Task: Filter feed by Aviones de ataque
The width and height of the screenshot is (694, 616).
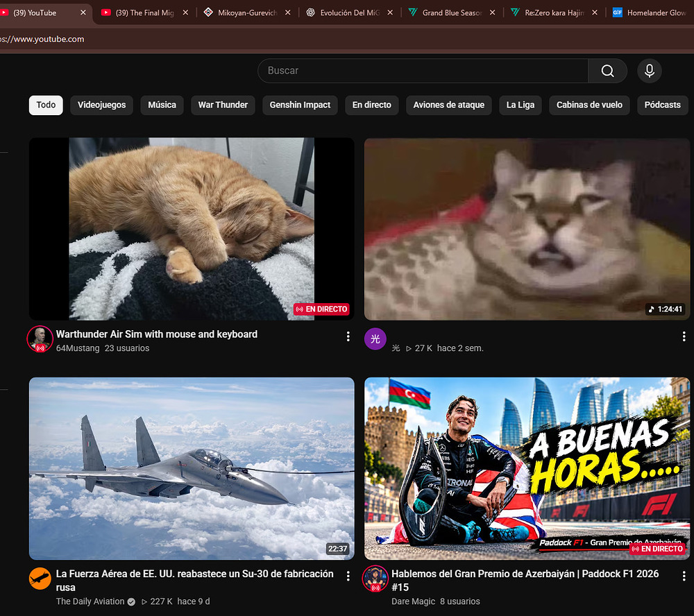Action: pos(449,105)
